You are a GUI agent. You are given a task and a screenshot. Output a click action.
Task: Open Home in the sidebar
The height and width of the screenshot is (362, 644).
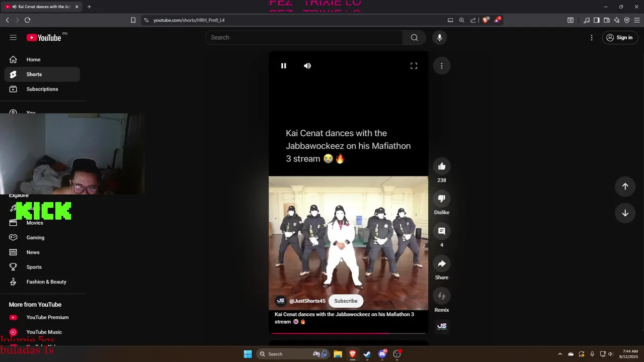click(x=42, y=59)
